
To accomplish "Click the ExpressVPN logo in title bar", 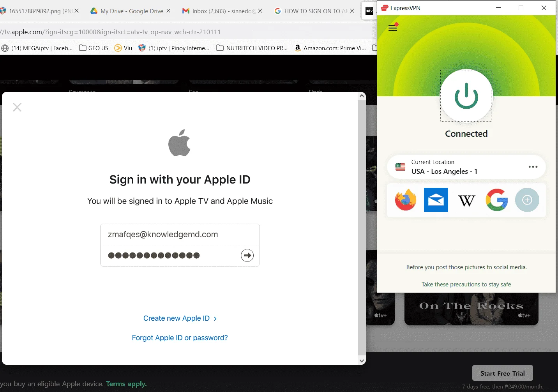I will [x=385, y=8].
